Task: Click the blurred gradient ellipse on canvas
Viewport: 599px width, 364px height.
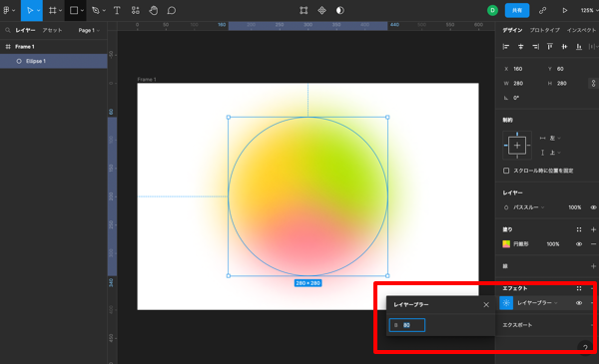Action: (307, 196)
